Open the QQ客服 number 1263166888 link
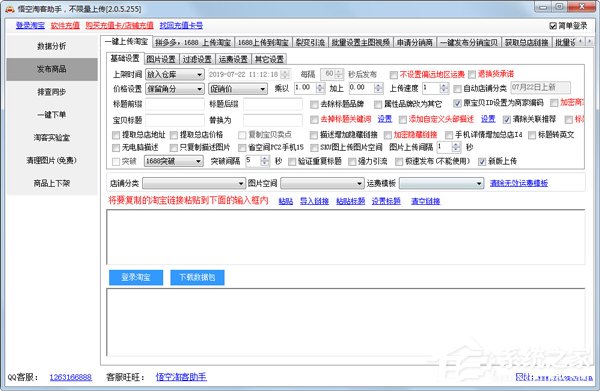600x391 pixels. (x=71, y=378)
